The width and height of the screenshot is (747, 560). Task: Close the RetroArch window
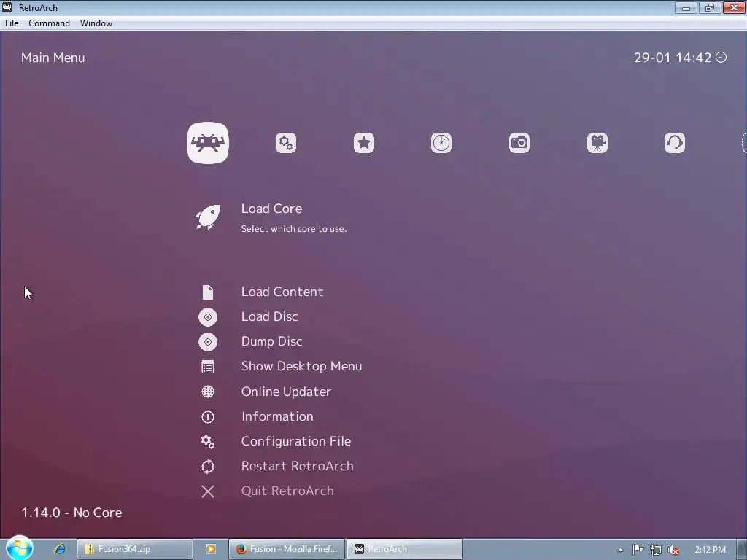click(x=734, y=7)
